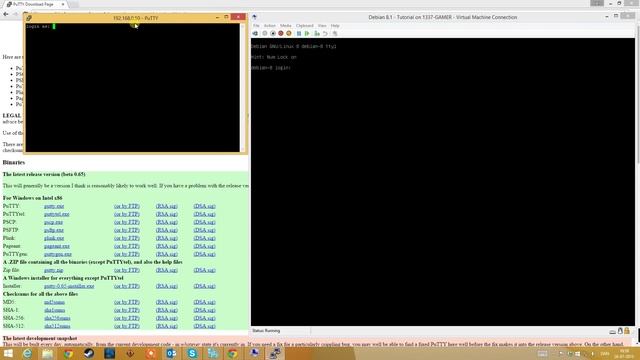Send Ctrl+Alt+Delete to the Debian VM

click(255, 33)
